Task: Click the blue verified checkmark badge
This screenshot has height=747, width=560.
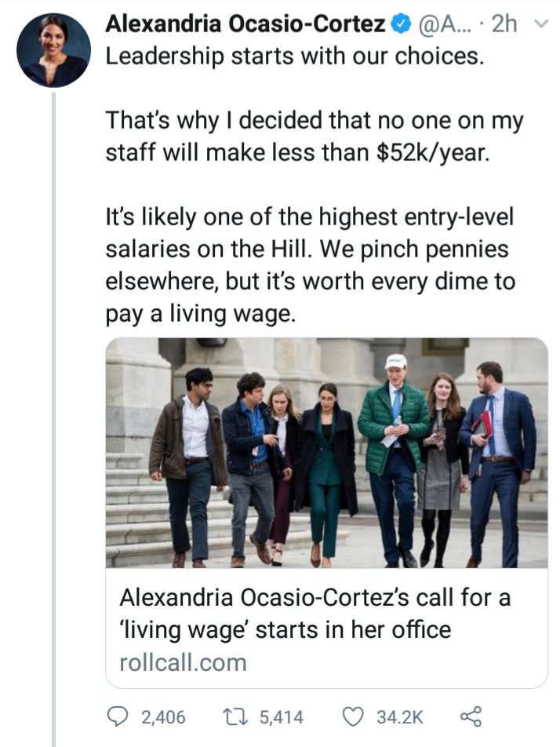Action: [x=399, y=25]
